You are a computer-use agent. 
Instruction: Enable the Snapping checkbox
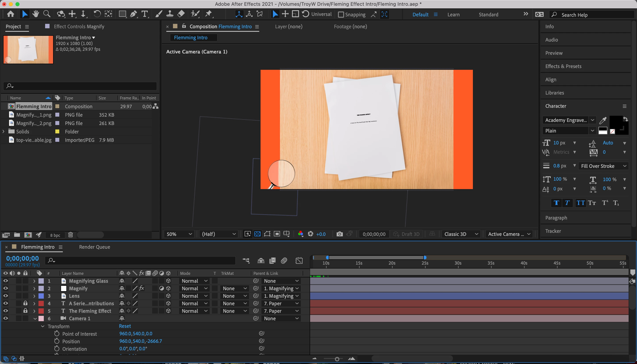[341, 15]
